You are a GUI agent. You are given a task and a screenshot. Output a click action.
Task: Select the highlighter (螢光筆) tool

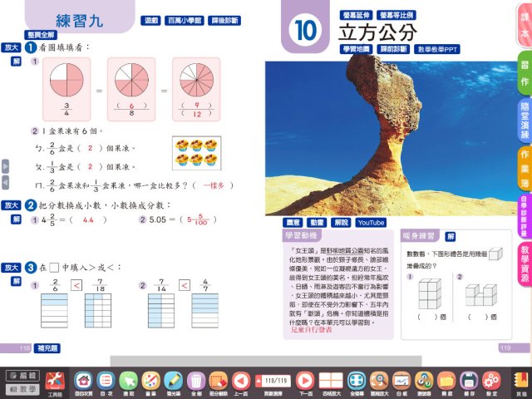click(x=173, y=380)
